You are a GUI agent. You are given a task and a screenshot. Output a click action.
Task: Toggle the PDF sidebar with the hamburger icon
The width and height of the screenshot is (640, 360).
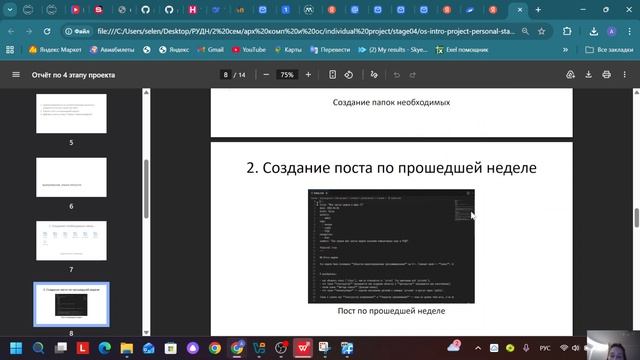click(16, 75)
